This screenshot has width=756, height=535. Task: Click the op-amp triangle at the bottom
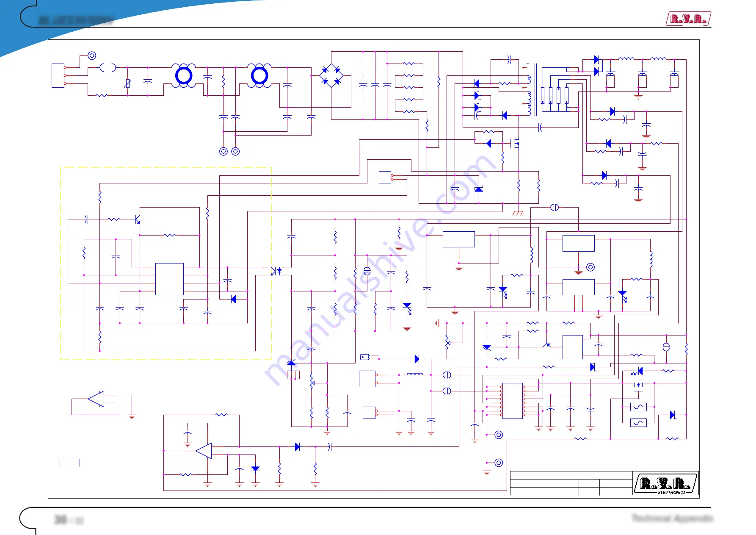tap(204, 451)
